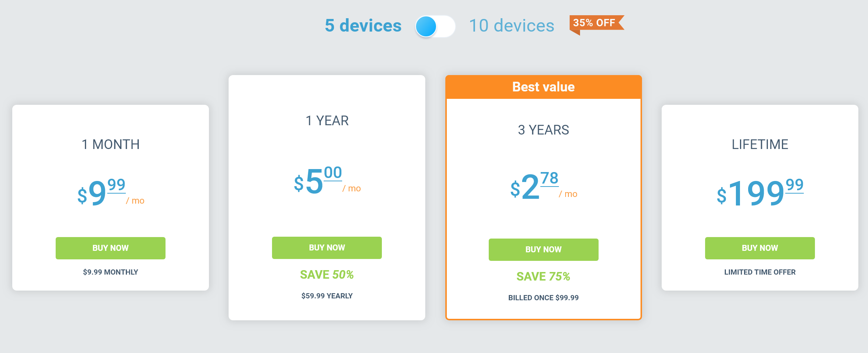Select the 1 YEAR plan title
Screen dimensions: 868x353
point(327,121)
